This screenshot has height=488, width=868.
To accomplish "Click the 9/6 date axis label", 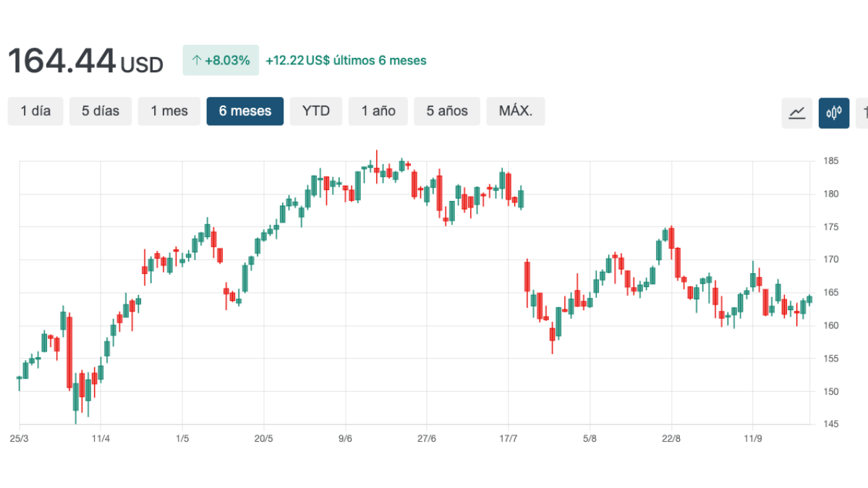I will (x=345, y=439).
